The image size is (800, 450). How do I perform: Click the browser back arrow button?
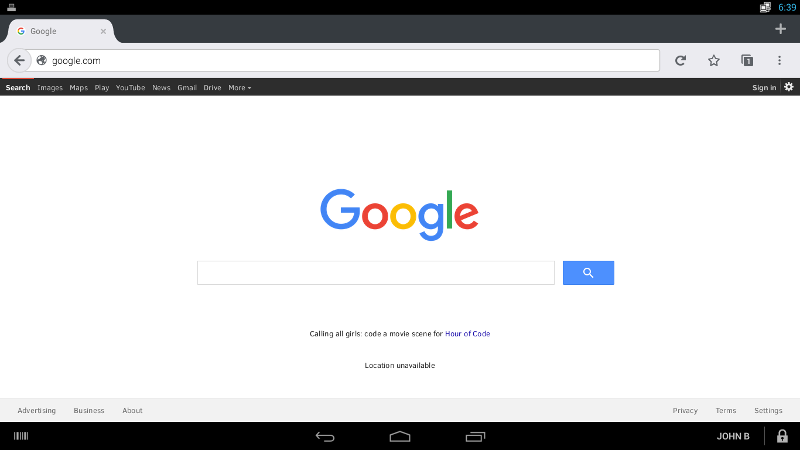(x=19, y=61)
